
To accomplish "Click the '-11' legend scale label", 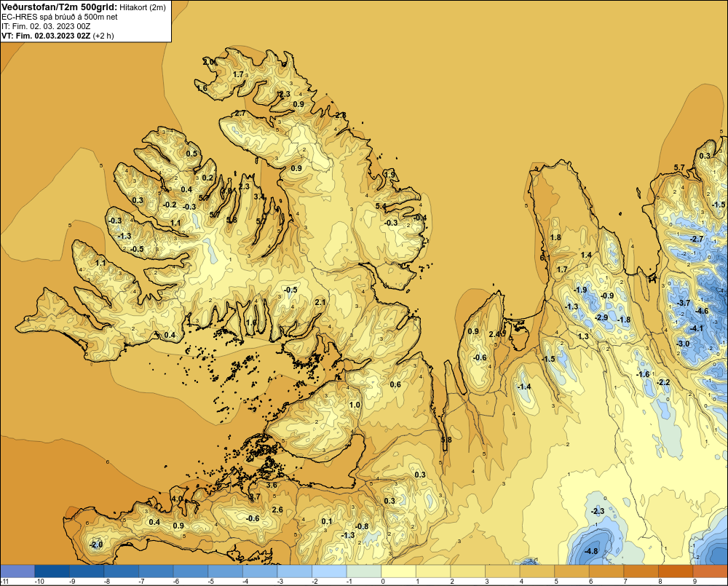I will (5, 582).
